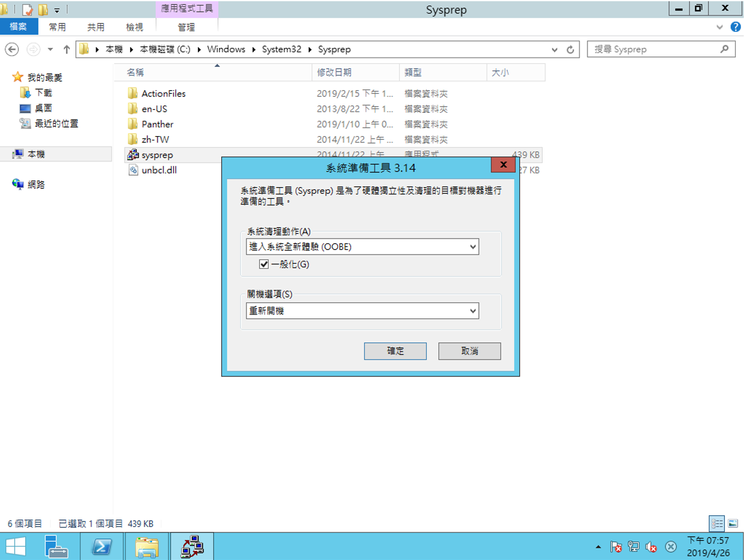Open the 檢視 ribbon tab
Viewport: 745px width, 560px height.
pyautogui.click(x=134, y=27)
